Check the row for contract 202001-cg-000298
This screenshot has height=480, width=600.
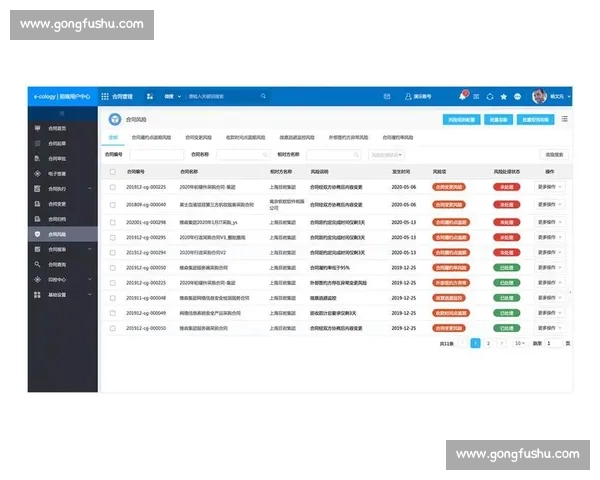point(112,221)
